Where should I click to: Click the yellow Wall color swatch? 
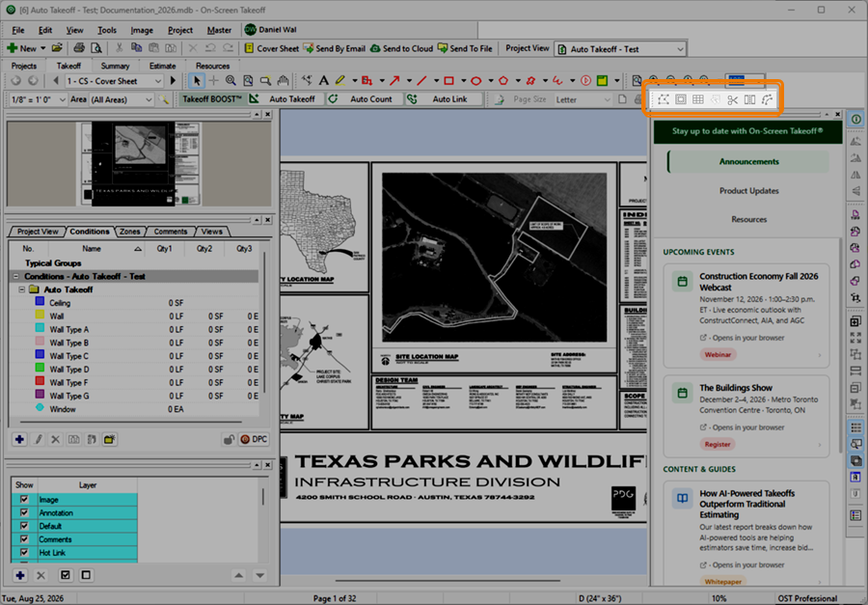pos(40,315)
